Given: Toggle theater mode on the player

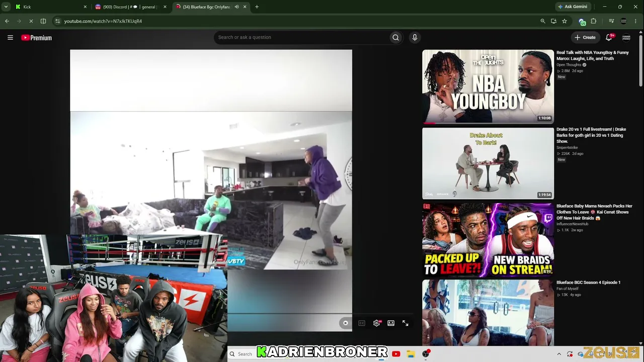Looking at the screenshot, I should click(x=391, y=323).
